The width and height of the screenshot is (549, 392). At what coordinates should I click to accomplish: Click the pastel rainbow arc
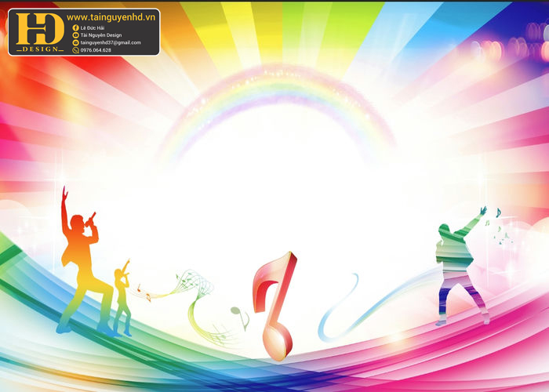(x=277, y=105)
